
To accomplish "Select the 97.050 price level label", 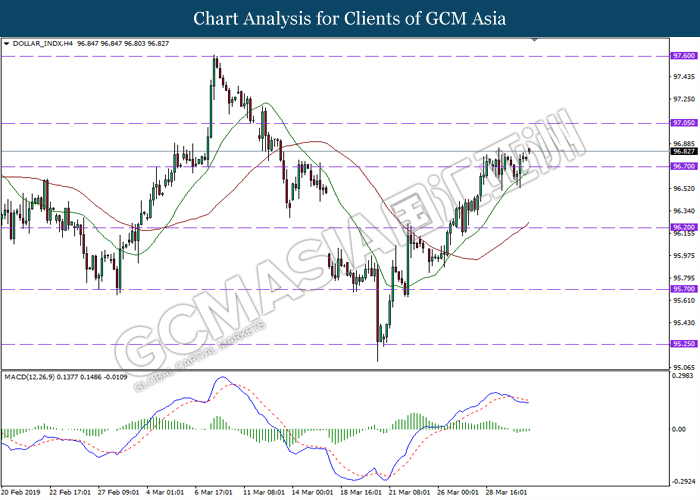I will (684, 123).
